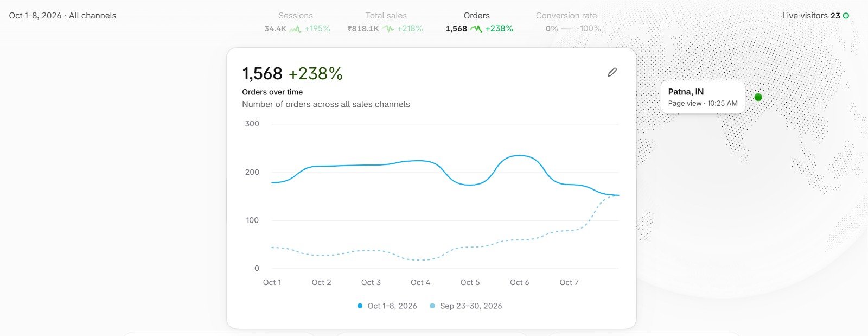Click the Orders sparkline trend icon
This screenshot has width=868, height=336.
point(476,29)
